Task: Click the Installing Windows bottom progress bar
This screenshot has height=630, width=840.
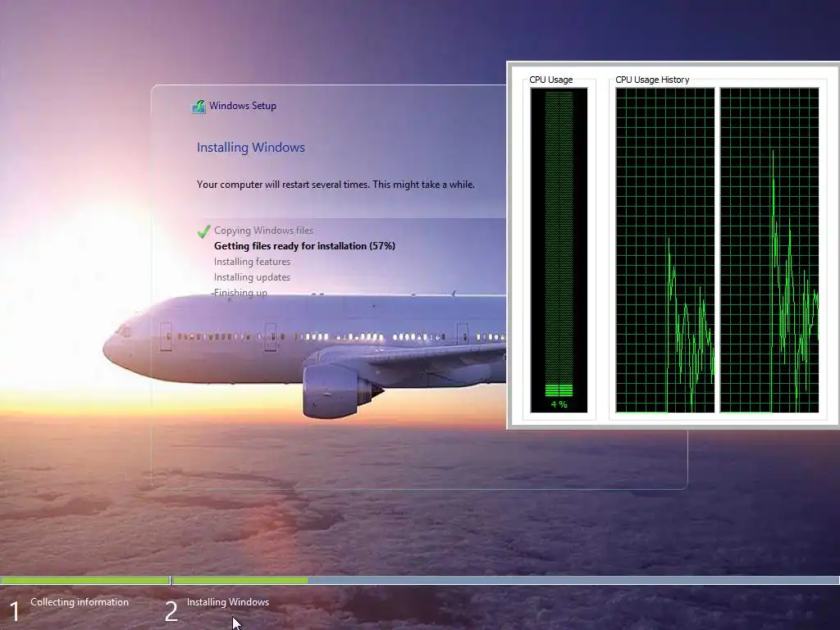Action: point(505,580)
